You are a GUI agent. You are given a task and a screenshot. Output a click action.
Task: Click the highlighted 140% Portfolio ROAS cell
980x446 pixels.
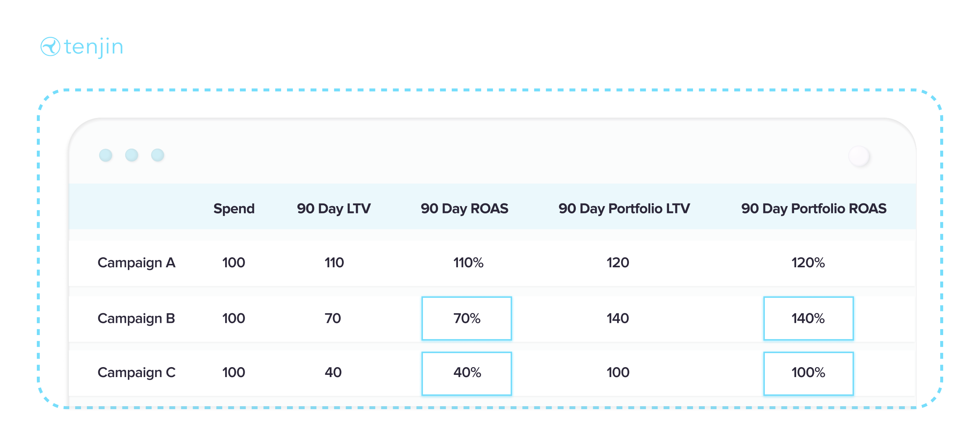(x=808, y=318)
